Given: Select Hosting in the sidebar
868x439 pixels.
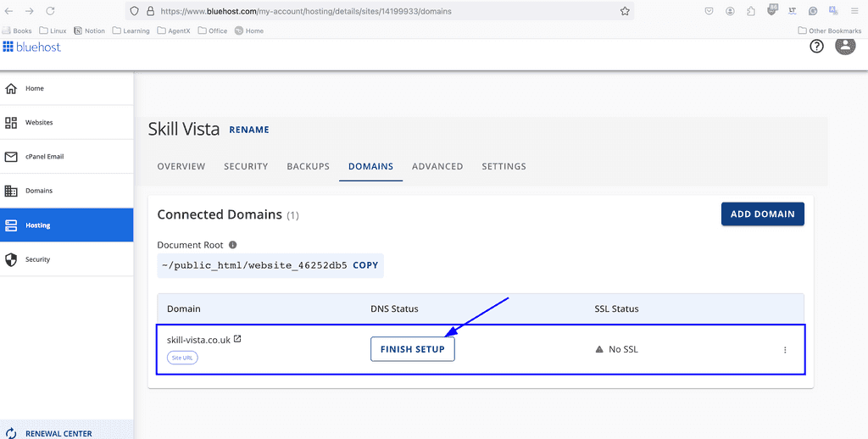Looking at the screenshot, I should tap(66, 225).
